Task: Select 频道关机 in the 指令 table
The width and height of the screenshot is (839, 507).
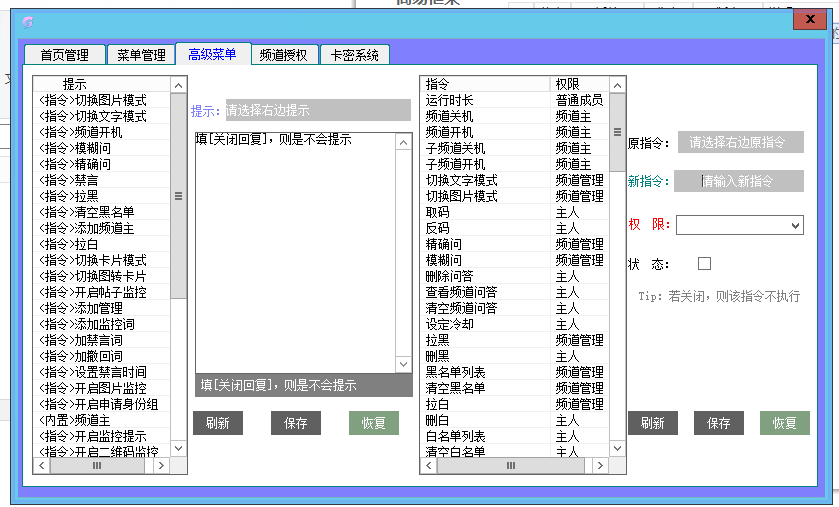Action: pyautogui.click(x=515, y=116)
